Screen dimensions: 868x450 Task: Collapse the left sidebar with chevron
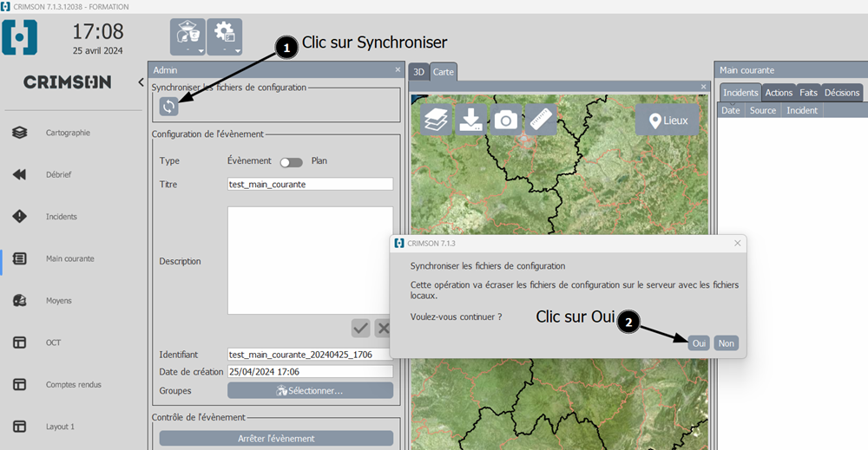click(141, 82)
